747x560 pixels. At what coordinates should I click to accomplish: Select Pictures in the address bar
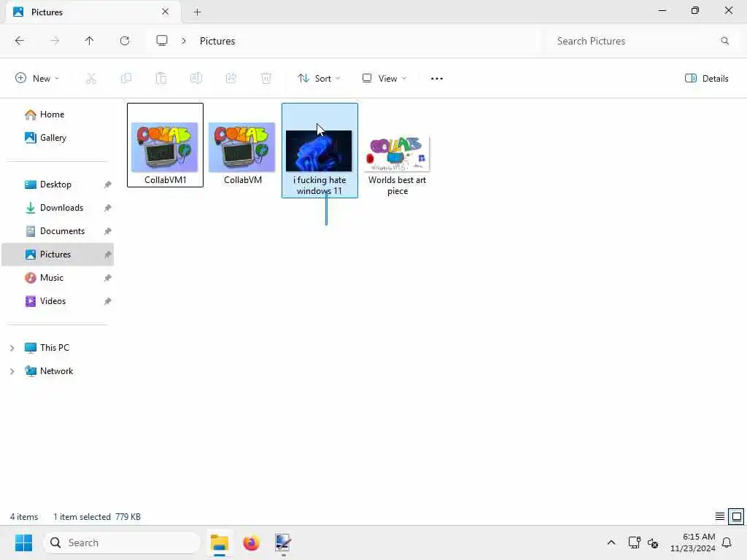click(217, 41)
